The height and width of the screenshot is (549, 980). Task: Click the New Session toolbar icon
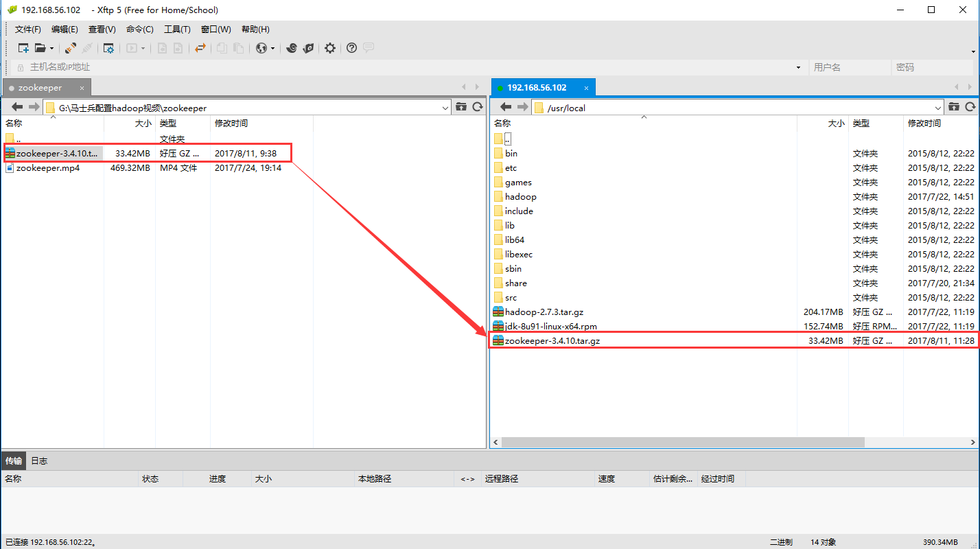[x=23, y=48]
